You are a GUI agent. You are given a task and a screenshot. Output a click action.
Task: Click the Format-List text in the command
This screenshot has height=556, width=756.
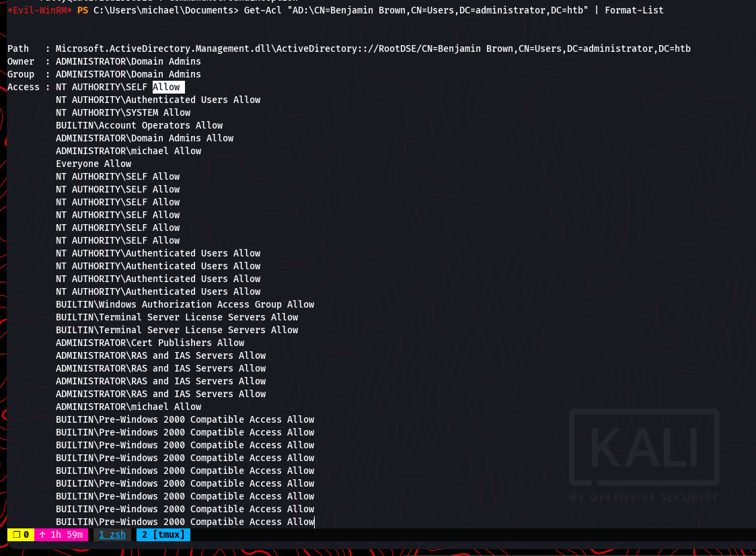point(634,10)
